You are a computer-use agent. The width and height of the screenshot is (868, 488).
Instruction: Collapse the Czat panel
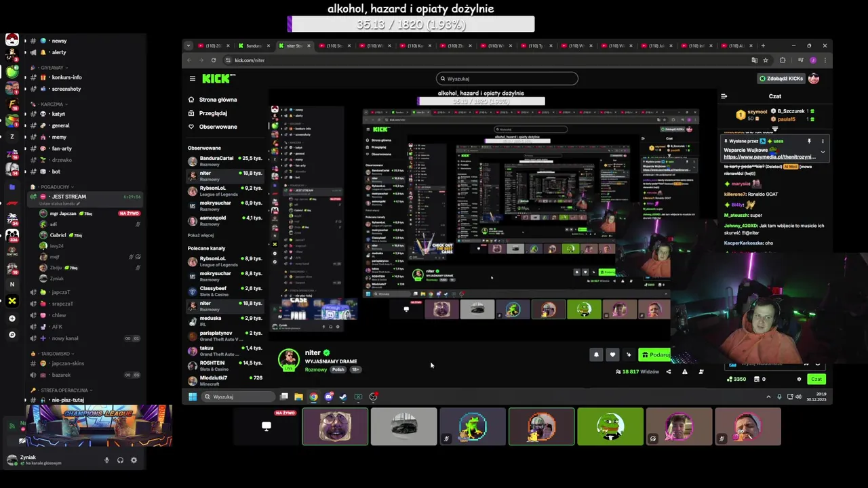[724, 96]
